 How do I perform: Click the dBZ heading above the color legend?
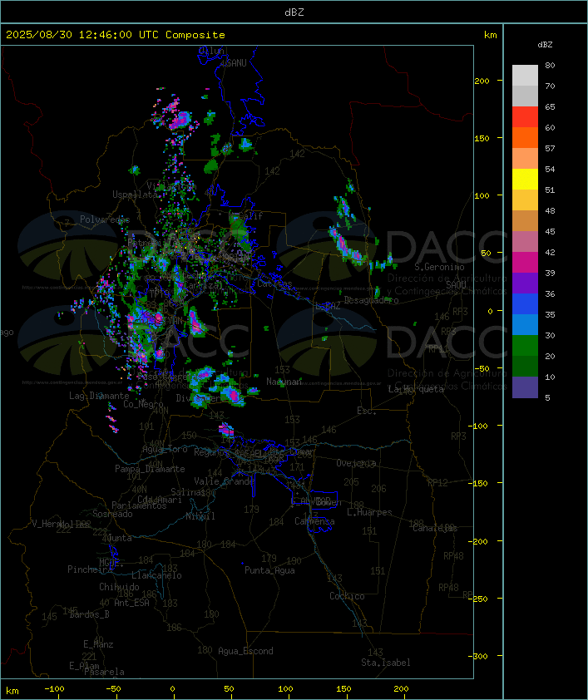pos(545,45)
